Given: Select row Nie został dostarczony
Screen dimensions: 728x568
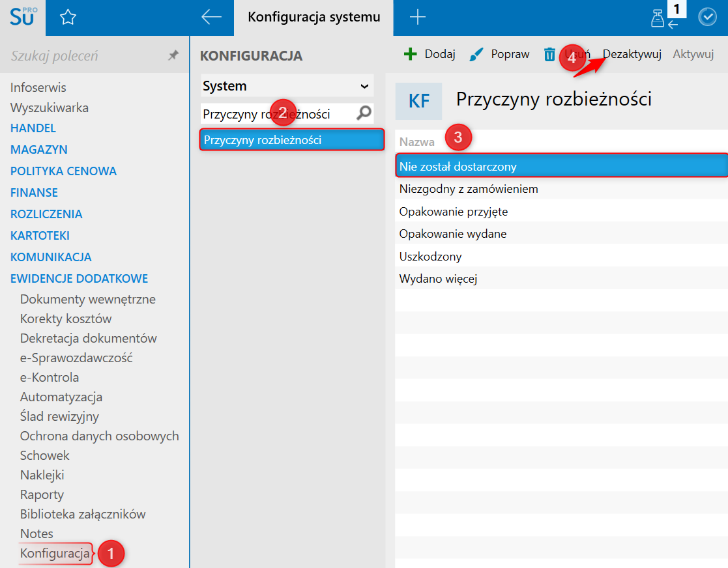Looking at the screenshot, I should click(x=561, y=166).
